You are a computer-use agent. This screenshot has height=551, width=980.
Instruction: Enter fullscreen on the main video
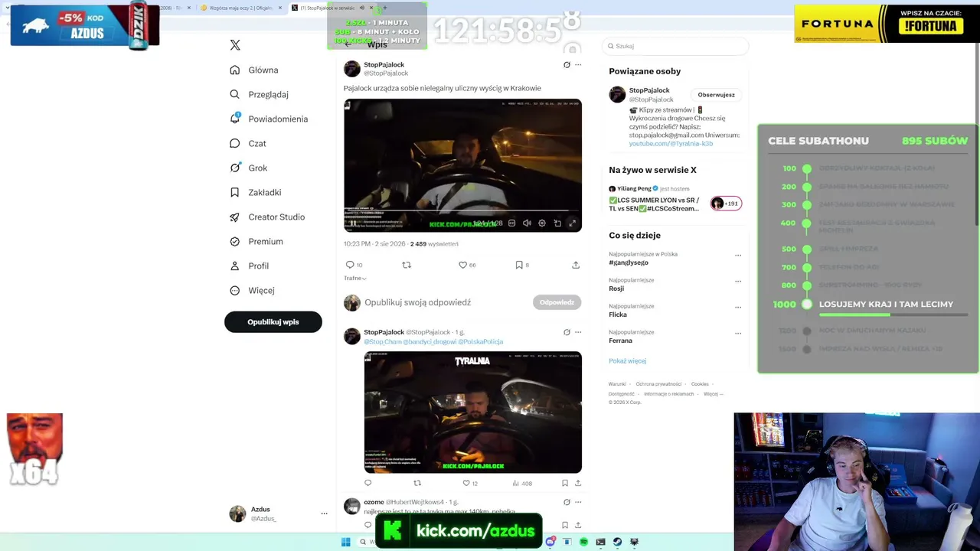tap(572, 223)
